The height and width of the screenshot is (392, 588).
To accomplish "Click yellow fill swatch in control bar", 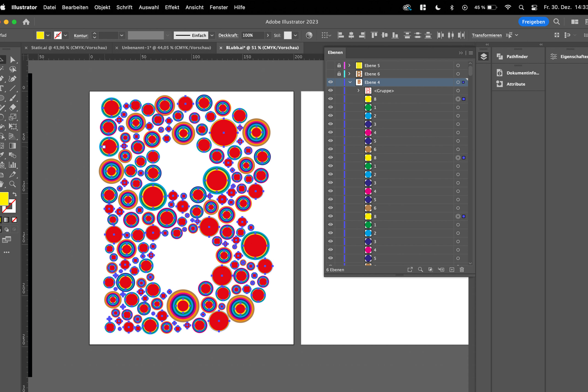I will point(40,35).
